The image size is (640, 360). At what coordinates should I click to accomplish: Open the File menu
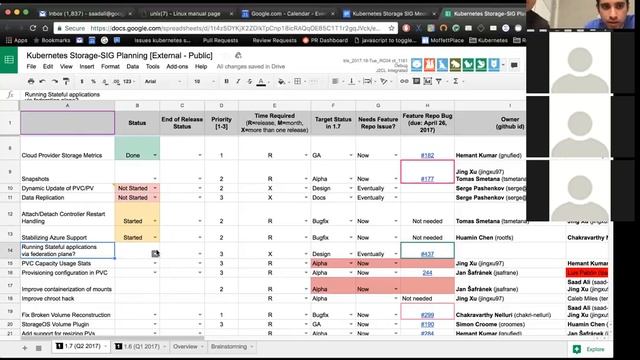coord(31,66)
